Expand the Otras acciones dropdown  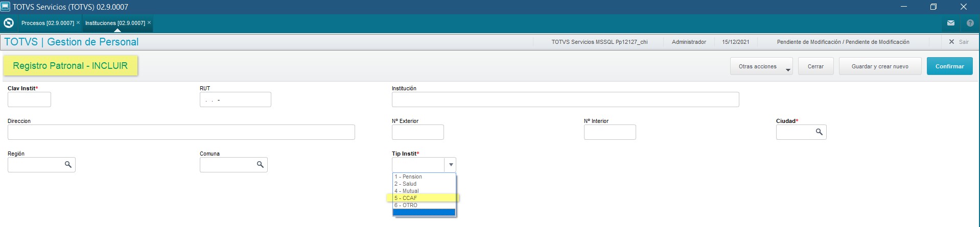click(761, 66)
